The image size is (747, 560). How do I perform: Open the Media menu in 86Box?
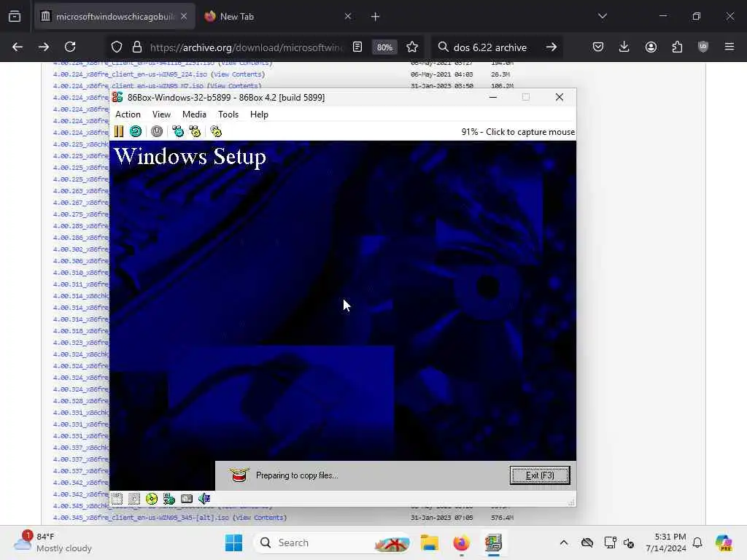[x=194, y=114]
